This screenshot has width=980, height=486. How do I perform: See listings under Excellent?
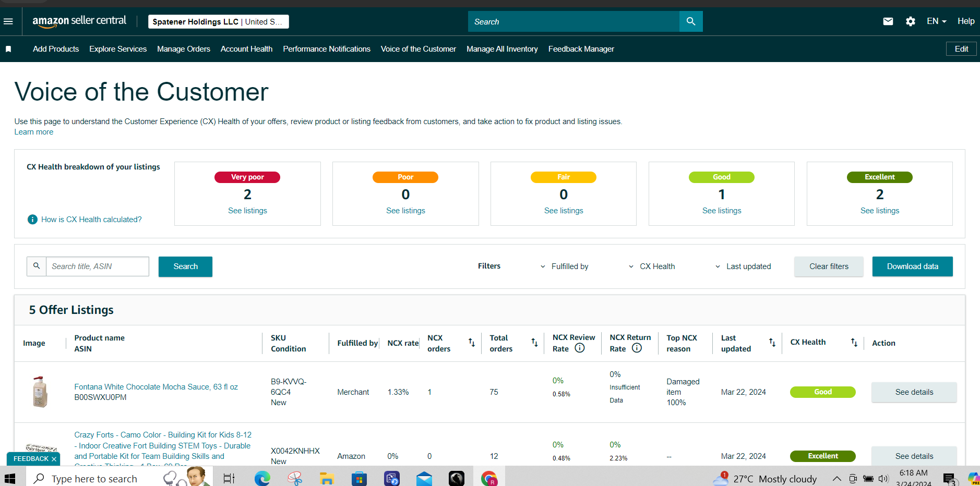(880, 211)
